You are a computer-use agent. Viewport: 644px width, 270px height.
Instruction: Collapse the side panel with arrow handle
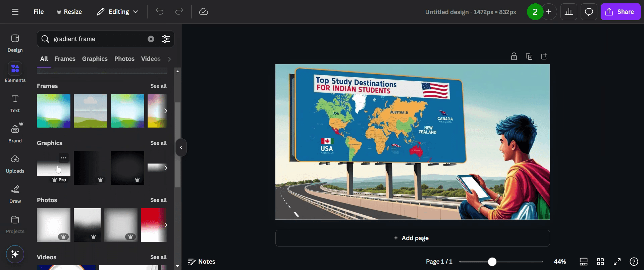tap(181, 147)
